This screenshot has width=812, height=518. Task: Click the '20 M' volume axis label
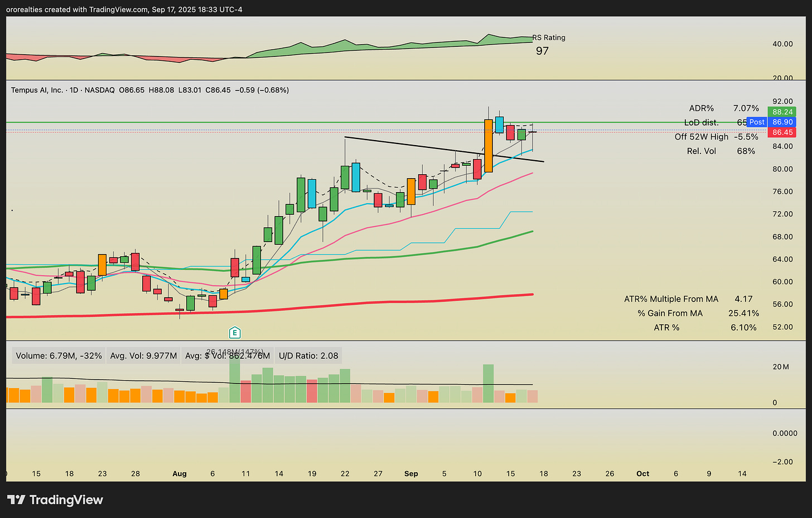click(x=781, y=367)
